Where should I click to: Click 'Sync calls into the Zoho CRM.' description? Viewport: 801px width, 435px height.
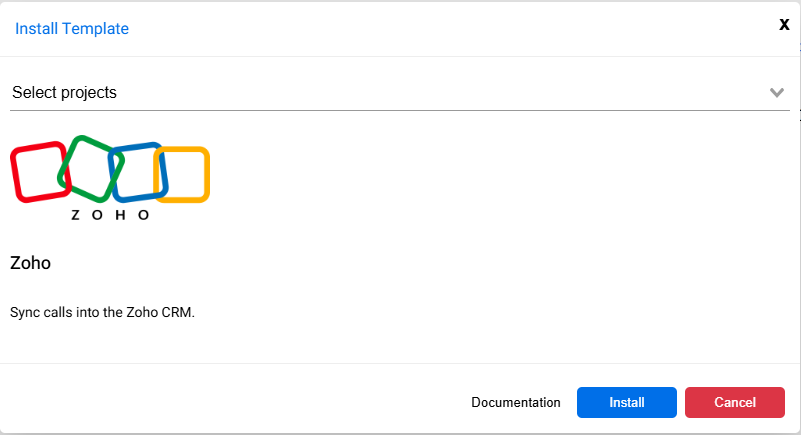coord(102,312)
